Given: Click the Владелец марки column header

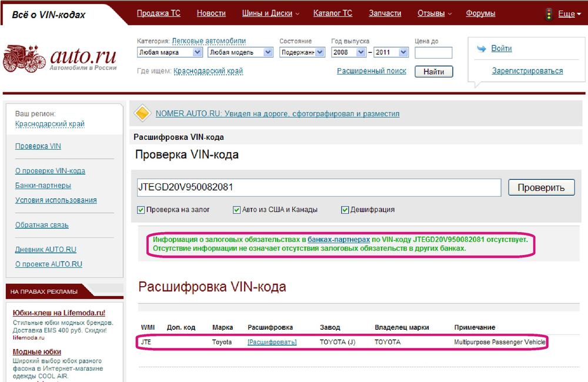Looking at the screenshot, I should click(x=402, y=327).
